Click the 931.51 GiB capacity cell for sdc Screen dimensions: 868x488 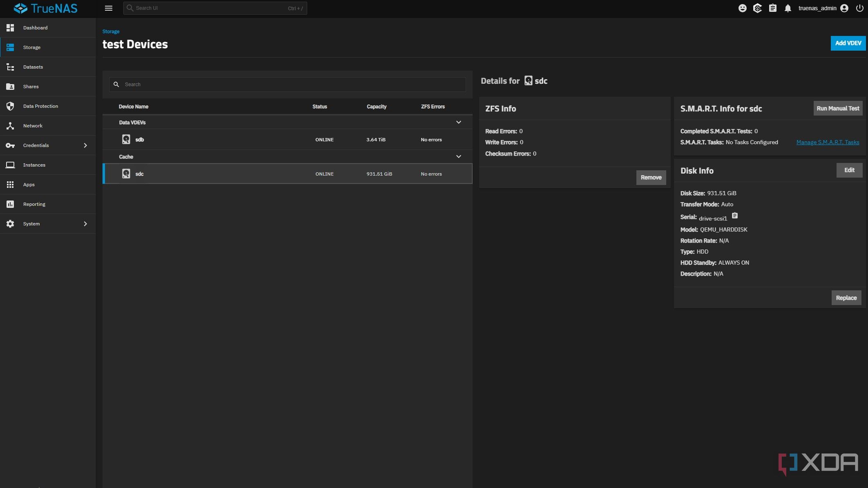click(379, 174)
